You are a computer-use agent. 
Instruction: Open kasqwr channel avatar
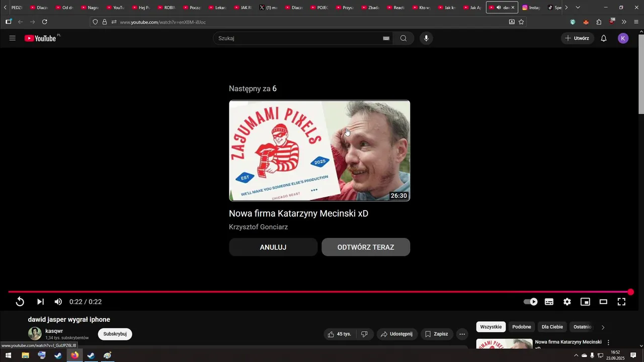[35, 333]
